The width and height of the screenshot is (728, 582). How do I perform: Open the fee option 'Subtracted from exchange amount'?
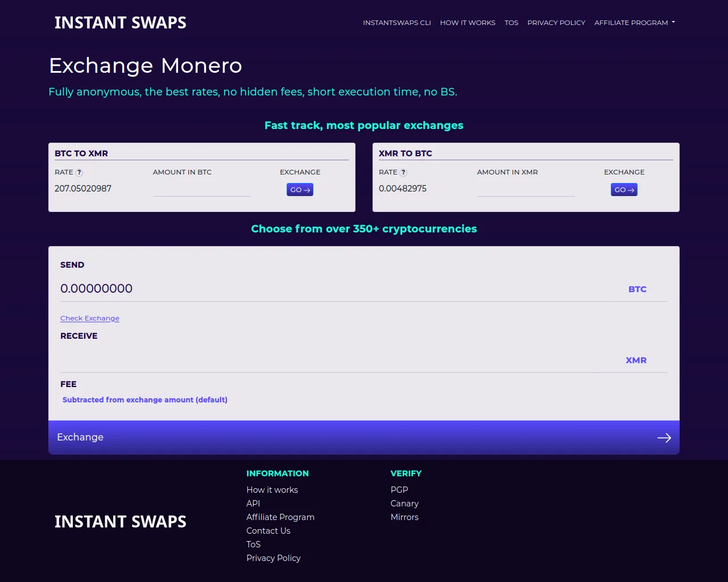pyautogui.click(x=145, y=400)
